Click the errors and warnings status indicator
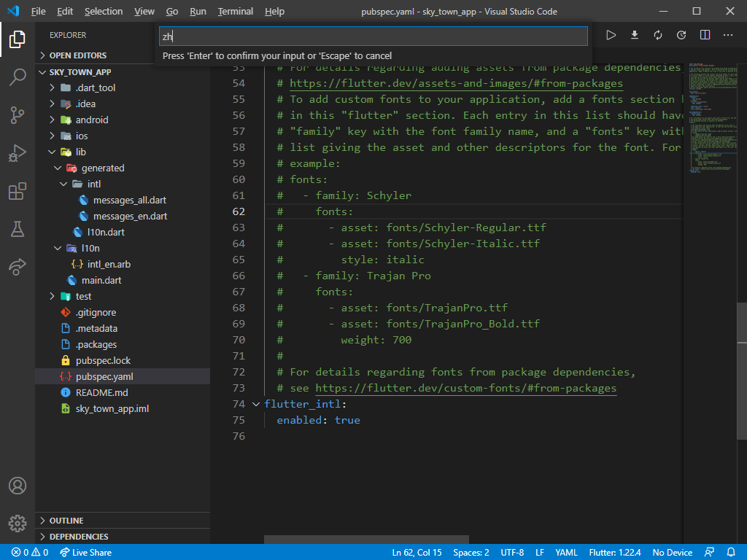The image size is (747, 560). (30, 553)
